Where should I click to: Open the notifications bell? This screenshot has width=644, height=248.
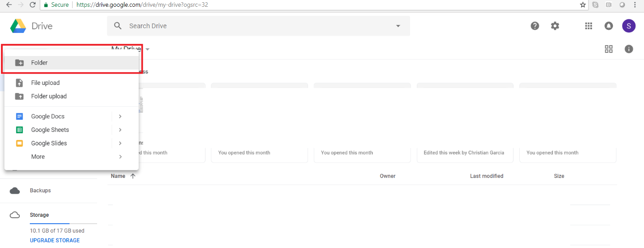click(x=609, y=26)
